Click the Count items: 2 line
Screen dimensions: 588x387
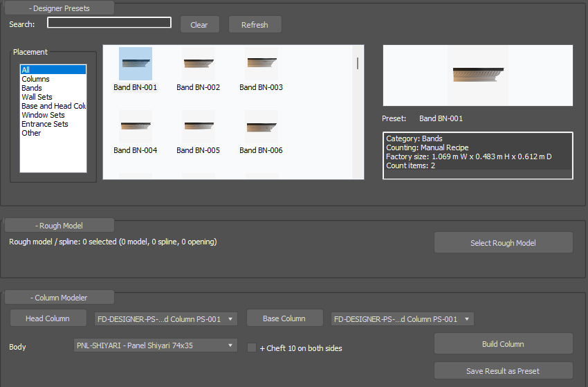411,165
